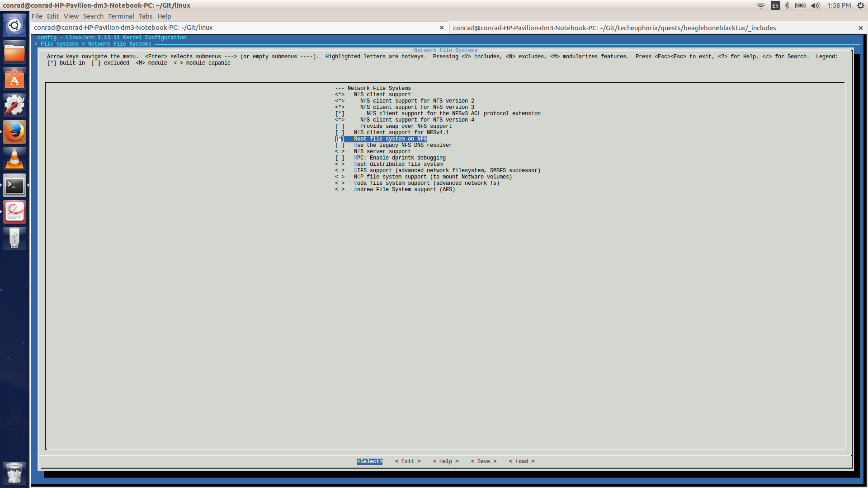868x488 pixels.
Task: Open the Terminal menu in the menu bar
Action: 121,16
